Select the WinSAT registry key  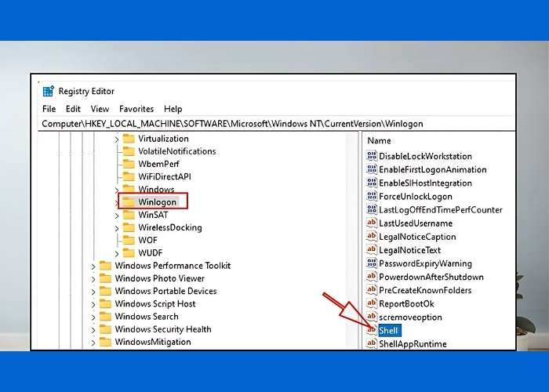coord(152,215)
